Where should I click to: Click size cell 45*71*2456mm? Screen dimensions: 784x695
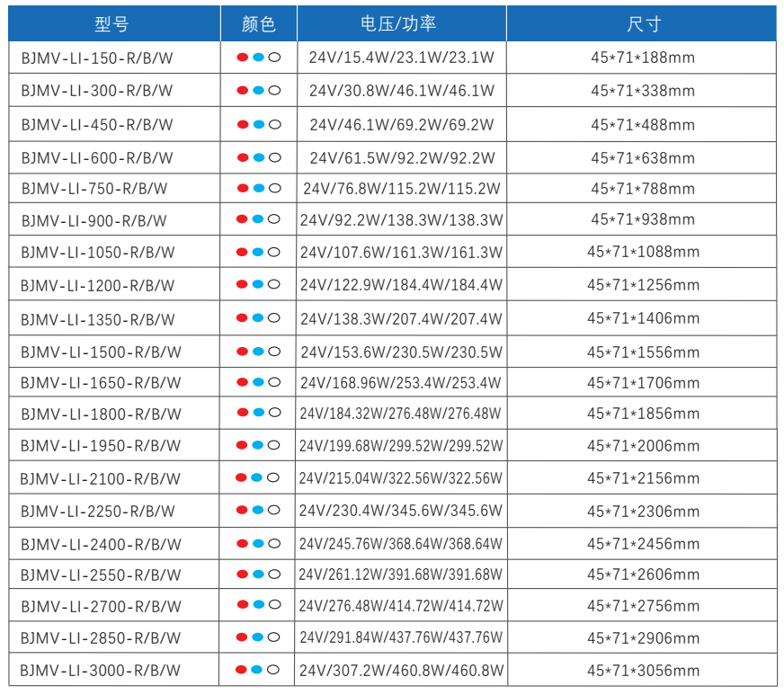pyautogui.click(x=644, y=543)
